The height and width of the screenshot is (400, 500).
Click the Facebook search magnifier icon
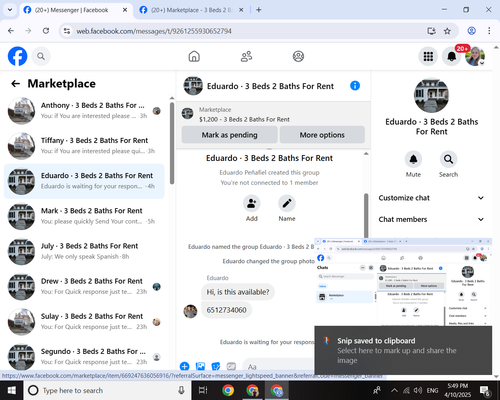(x=41, y=56)
